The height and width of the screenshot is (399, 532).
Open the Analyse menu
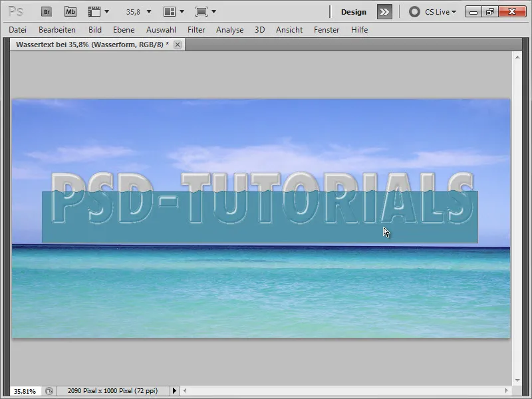(229, 30)
